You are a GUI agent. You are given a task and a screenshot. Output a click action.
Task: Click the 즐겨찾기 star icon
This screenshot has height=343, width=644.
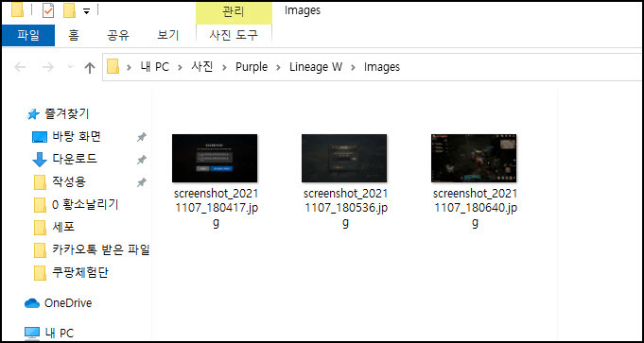tap(33, 114)
